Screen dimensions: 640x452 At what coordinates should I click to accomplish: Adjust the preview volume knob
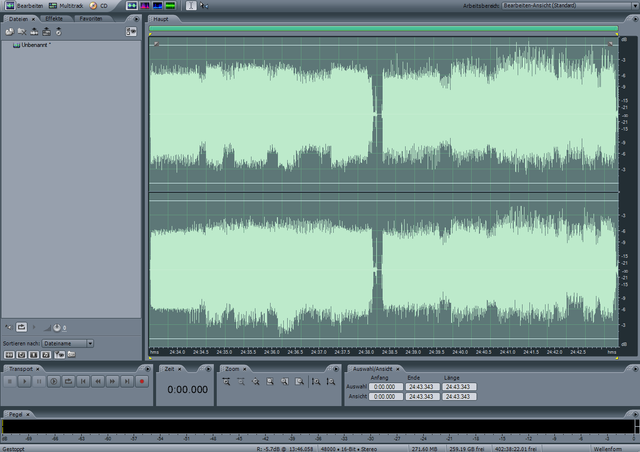click(x=57, y=327)
